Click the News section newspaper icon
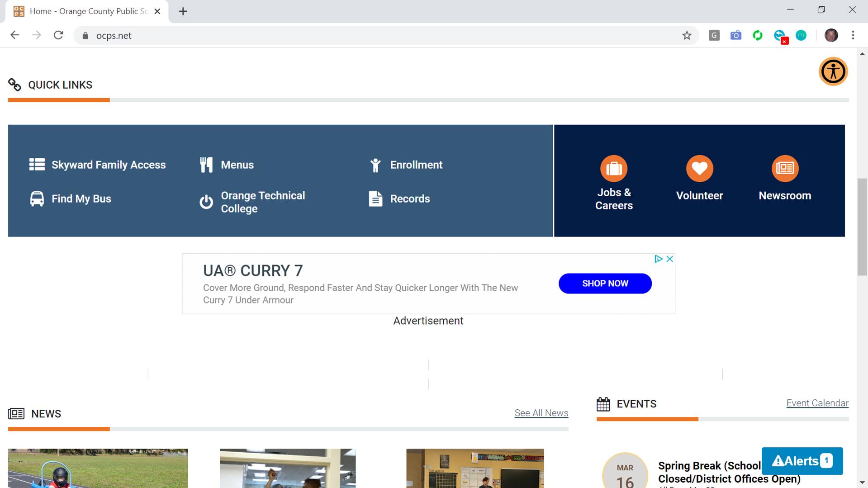The width and height of the screenshot is (868, 488). [x=16, y=413]
